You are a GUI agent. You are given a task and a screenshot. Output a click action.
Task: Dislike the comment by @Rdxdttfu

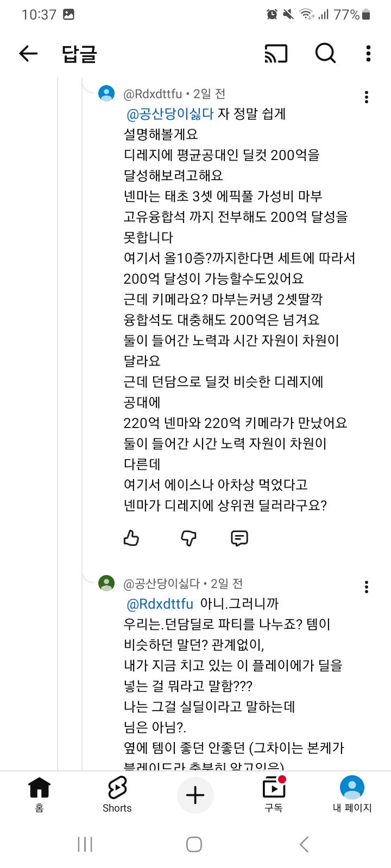(x=188, y=538)
